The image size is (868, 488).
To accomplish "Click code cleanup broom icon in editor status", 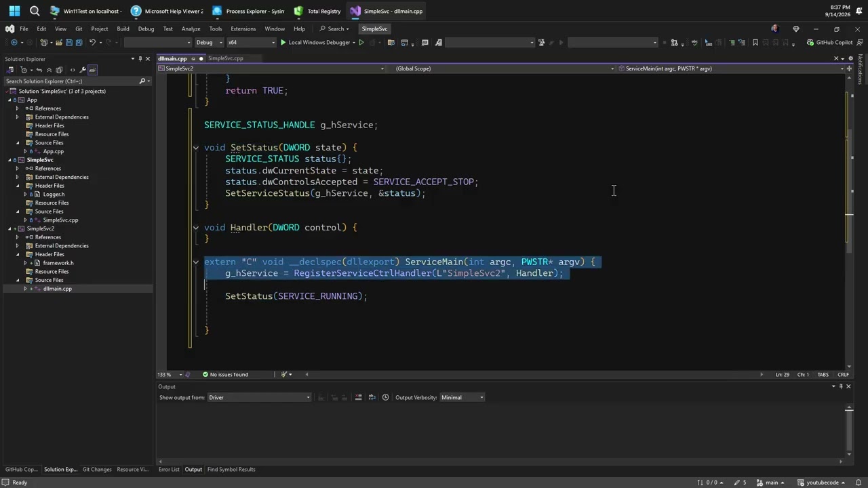I will pos(285,374).
